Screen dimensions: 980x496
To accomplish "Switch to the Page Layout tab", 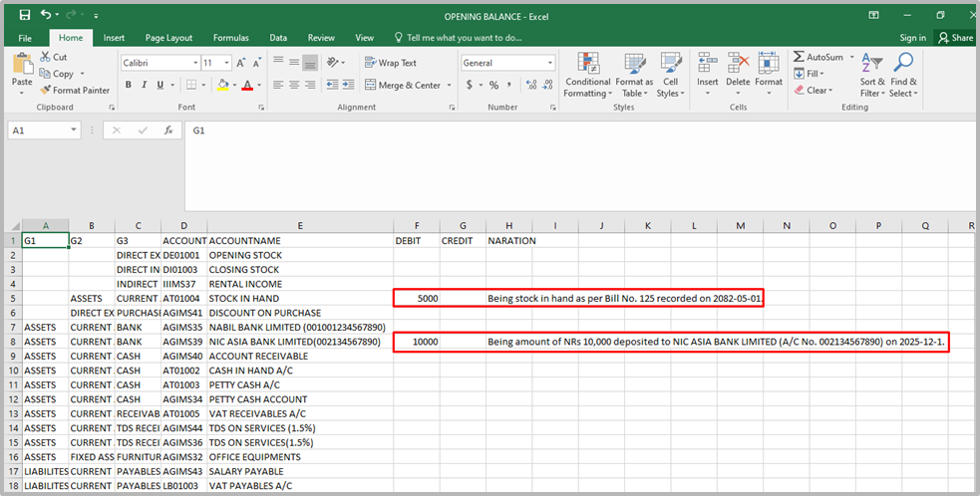I will (x=168, y=38).
